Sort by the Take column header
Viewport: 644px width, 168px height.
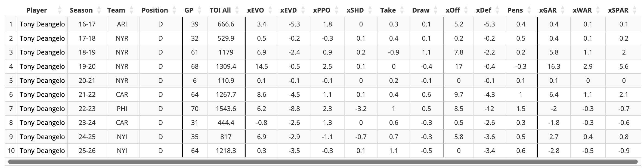388,10
